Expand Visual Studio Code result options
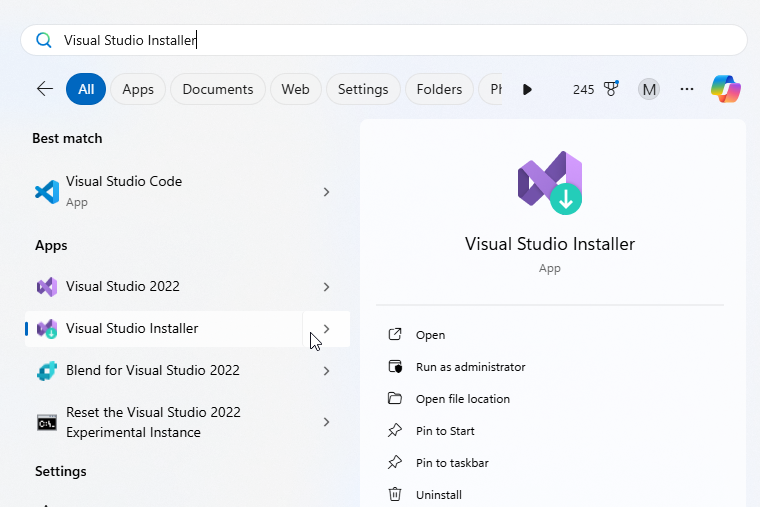Screen dimensions: 760x507 tap(326, 191)
